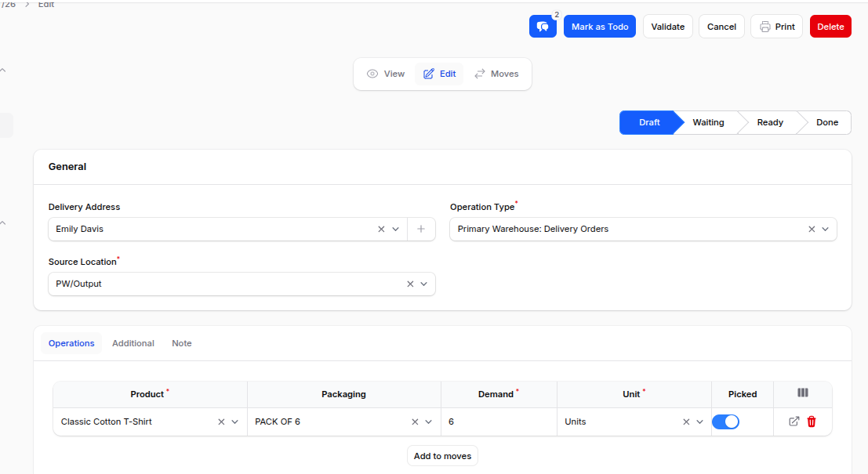Expand the Delivery Address dropdown
868x474 pixels.
394,229
